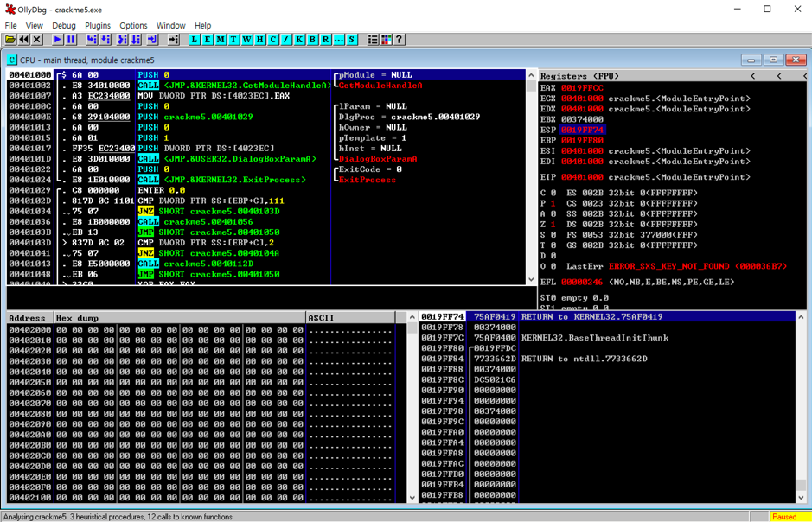
Task: Toggle the A auxiliary flag value
Action: [553, 213]
